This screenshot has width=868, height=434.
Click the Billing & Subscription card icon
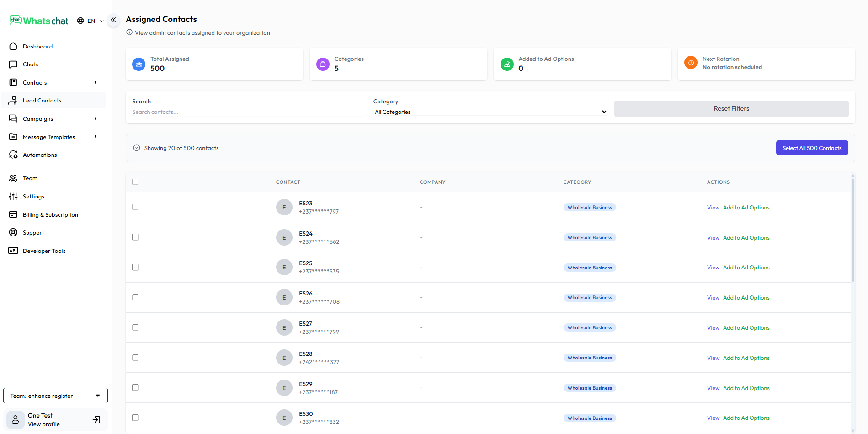click(x=13, y=214)
